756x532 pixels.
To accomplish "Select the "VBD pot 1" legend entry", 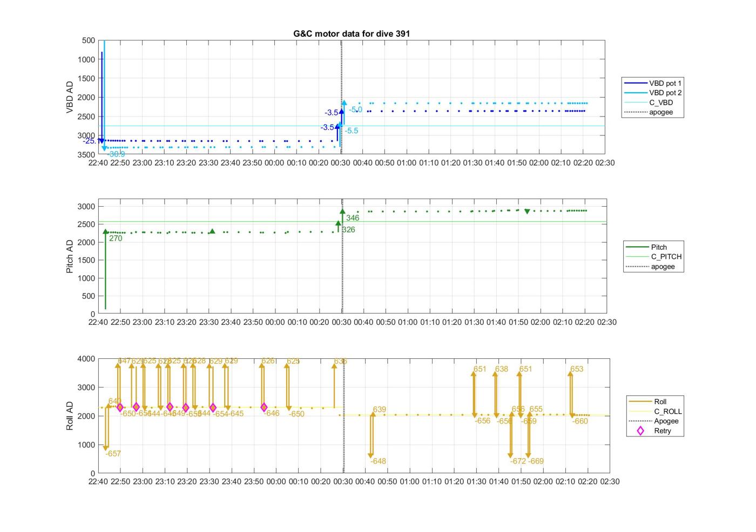I will (653, 83).
